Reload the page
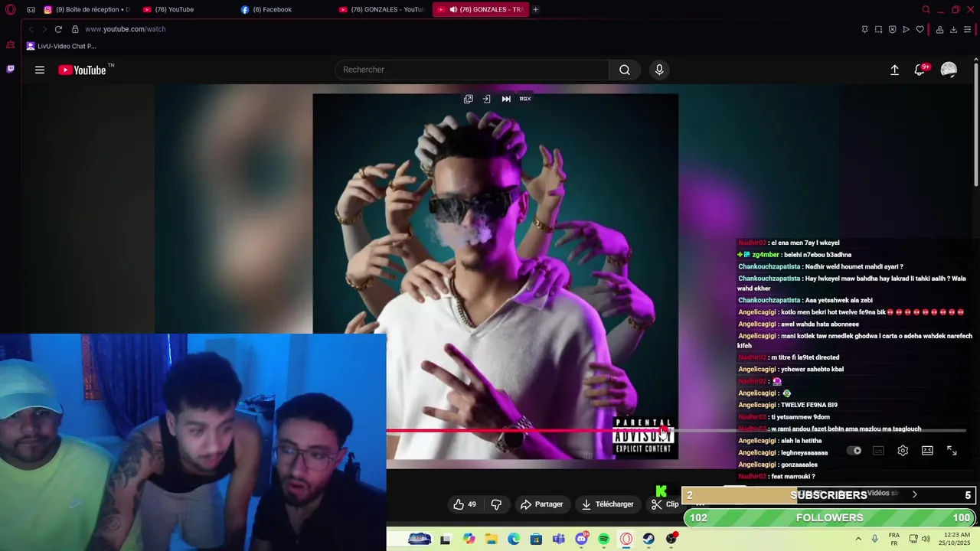Image resolution: width=980 pixels, height=551 pixels. point(58,29)
